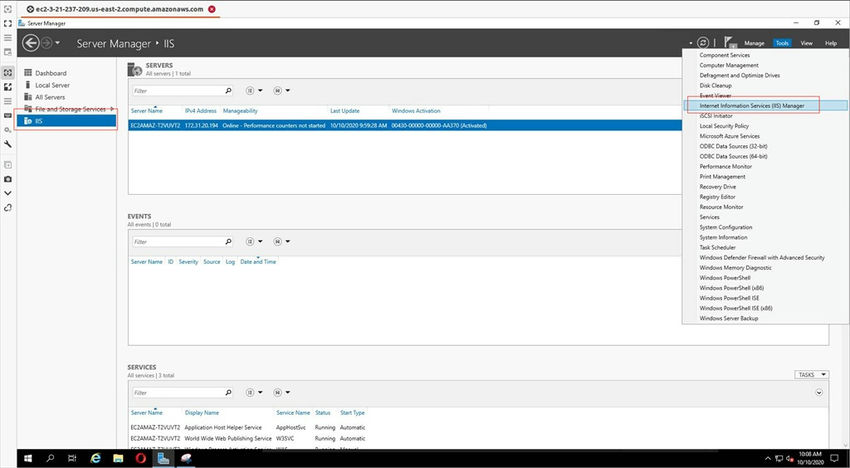Expand File and Storage Services arrow
The width and height of the screenshot is (850, 468).
[112, 109]
